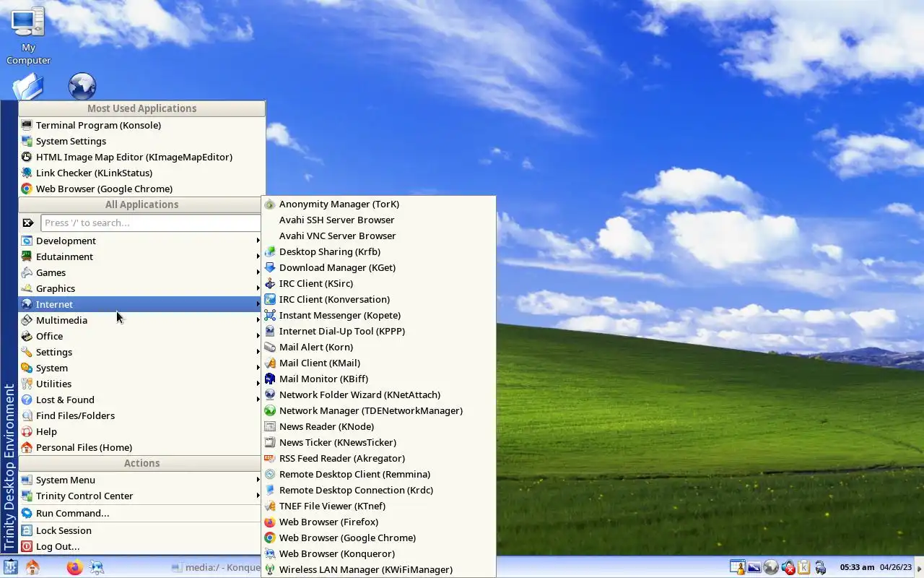Screen dimensions: 924x578
Task: Click the TDE menu button on the panel
Action: click(x=10, y=567)
